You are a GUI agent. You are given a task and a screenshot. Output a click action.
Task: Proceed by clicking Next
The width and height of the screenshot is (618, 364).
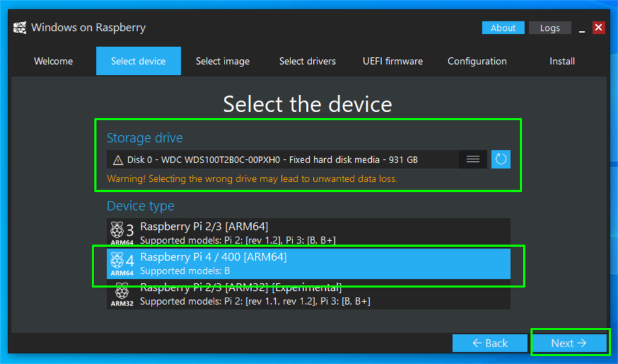click(568, 342)
